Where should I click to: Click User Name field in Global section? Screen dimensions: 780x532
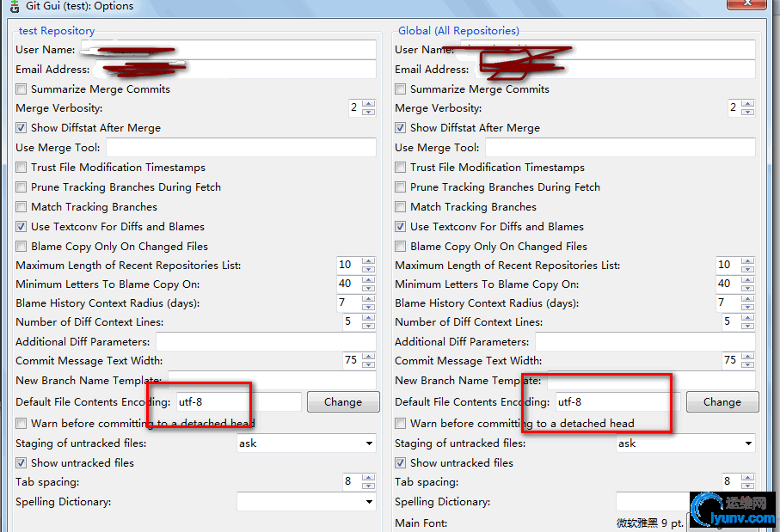(607, 50)
